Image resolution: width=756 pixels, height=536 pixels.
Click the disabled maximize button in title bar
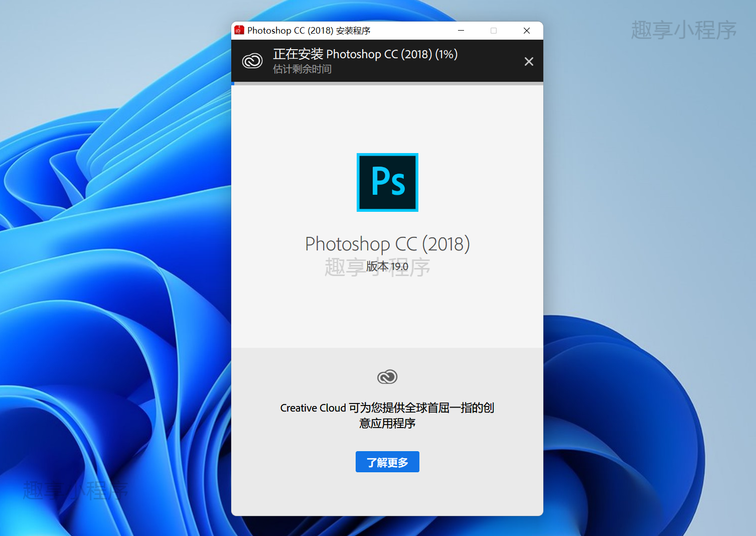[494, 31]
